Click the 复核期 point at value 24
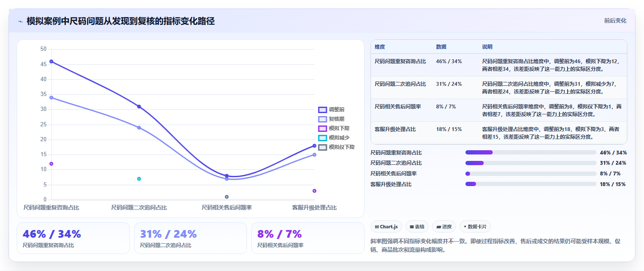The height and width of the screenshot is (271, 644). [x=139, y=128]
